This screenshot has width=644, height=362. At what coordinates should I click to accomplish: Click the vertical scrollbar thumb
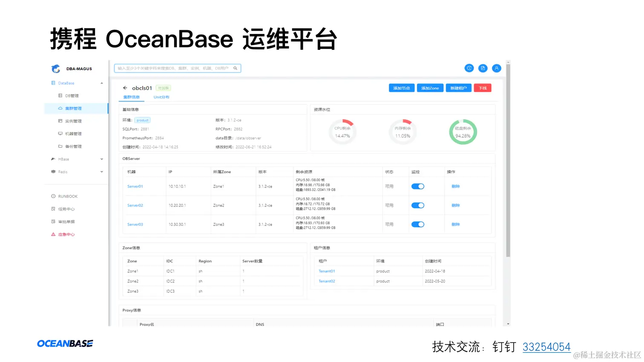click(508, 161)
